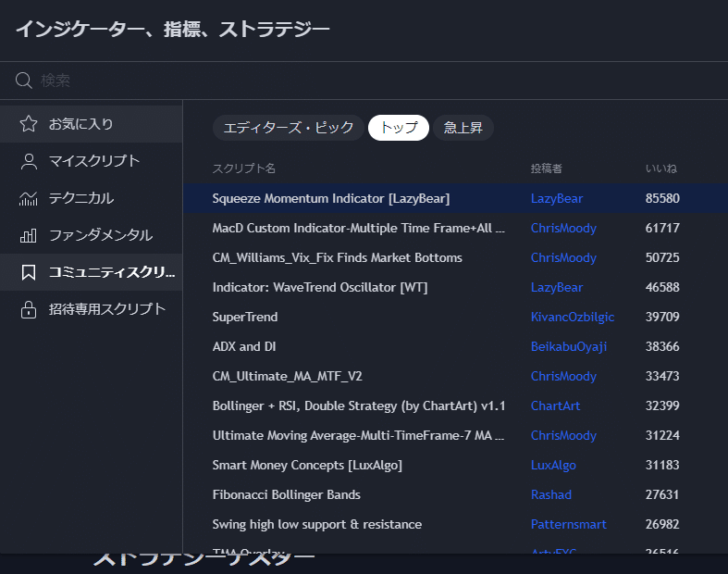This screenshot has height=574, width=728.
Task: Open the ChartArt author link
Action: point(555,406)
